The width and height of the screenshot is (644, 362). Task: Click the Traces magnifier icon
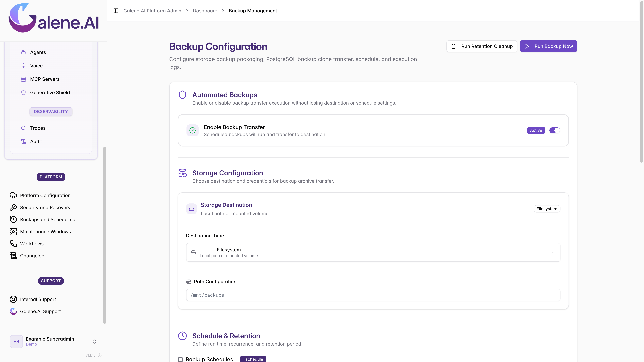coord(23,128)
